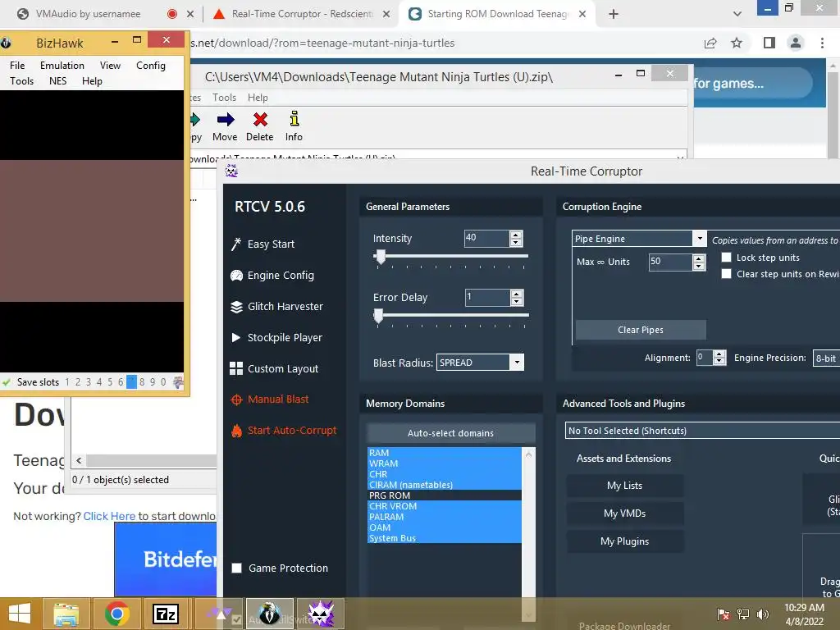Image resolution: width=840 pixels, height=630 pixels.
Task: Open Easy Start in RTCV sidebar
Action: click(263, 244)
